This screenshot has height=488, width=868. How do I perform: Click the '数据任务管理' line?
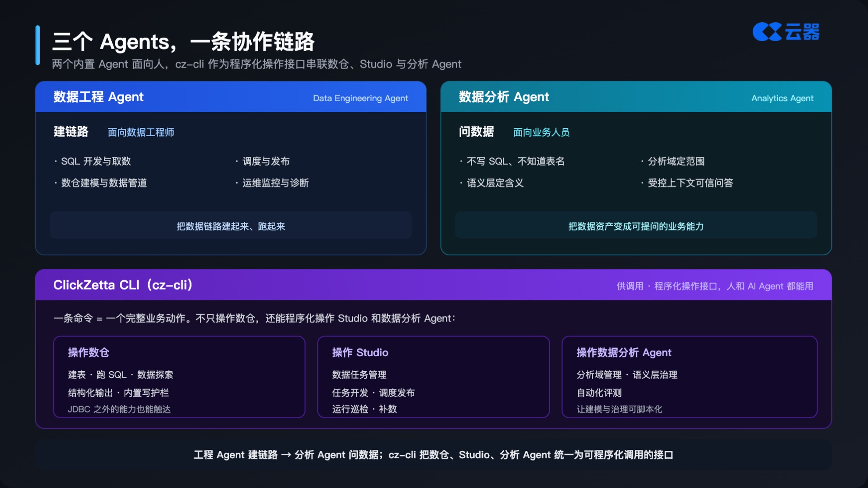coord(359,375)
